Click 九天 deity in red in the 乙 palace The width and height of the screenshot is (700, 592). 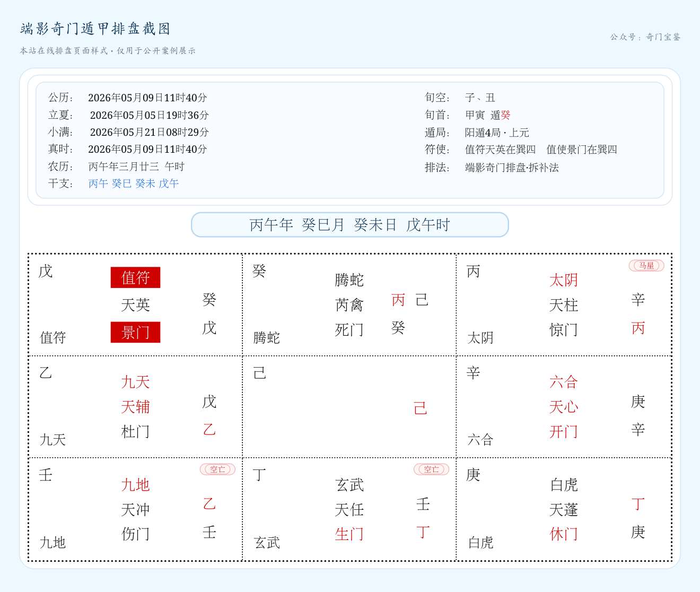pos(135,382)
